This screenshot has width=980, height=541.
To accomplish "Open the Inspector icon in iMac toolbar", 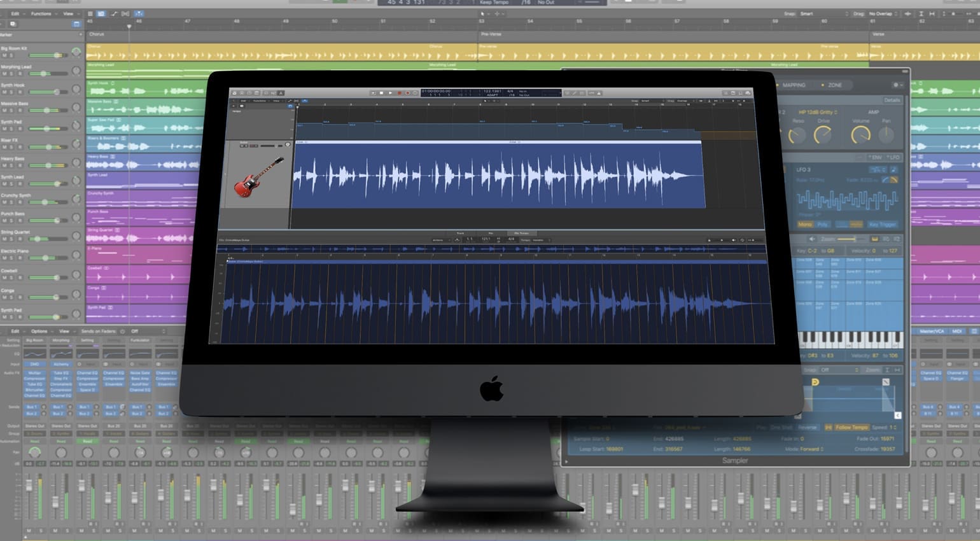I will point(242,92).
